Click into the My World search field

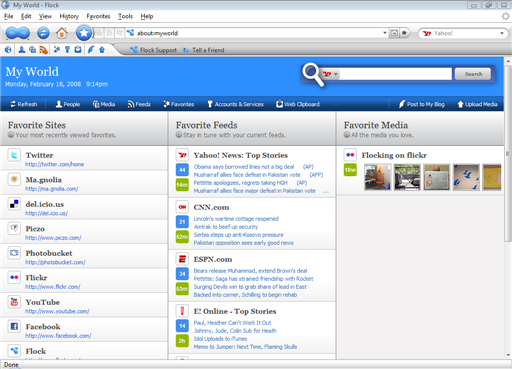tap(396, 74)
